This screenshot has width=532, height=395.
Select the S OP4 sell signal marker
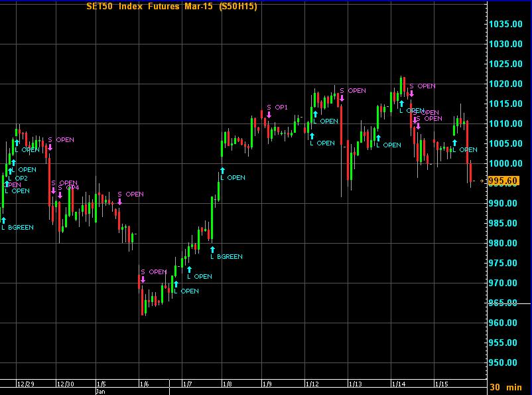(x=60, y=195)
